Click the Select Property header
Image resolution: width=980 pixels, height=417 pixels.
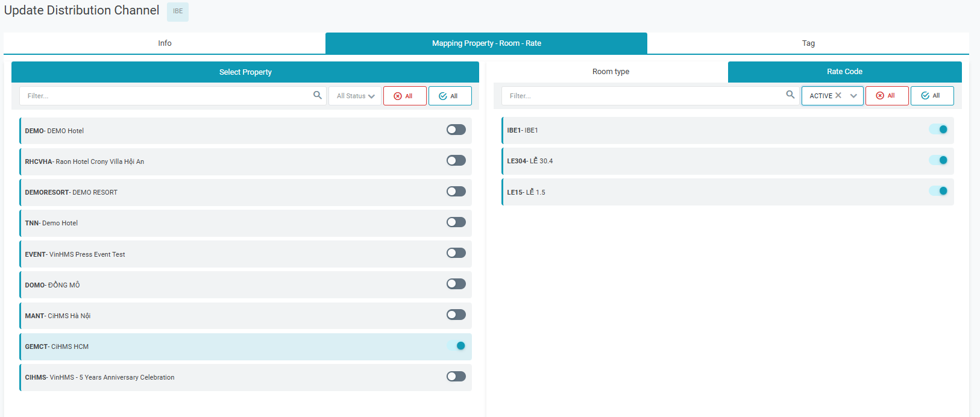click(x=245, y=72)
